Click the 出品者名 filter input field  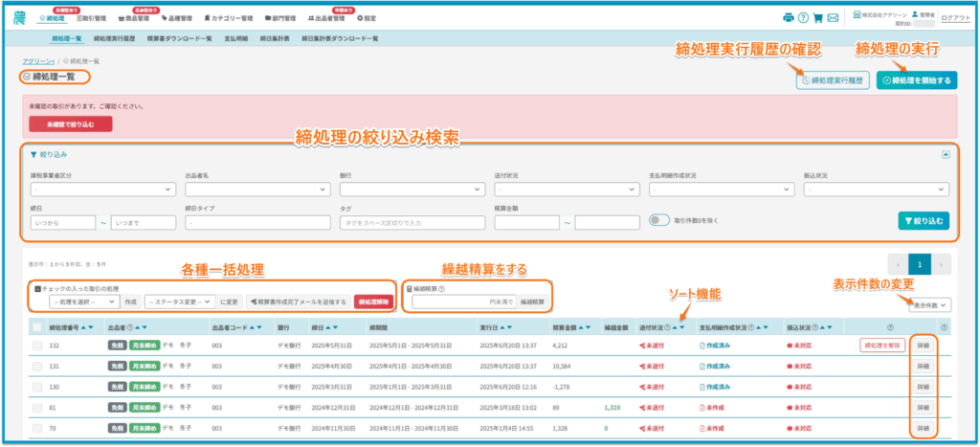click(x=256, y=190)
